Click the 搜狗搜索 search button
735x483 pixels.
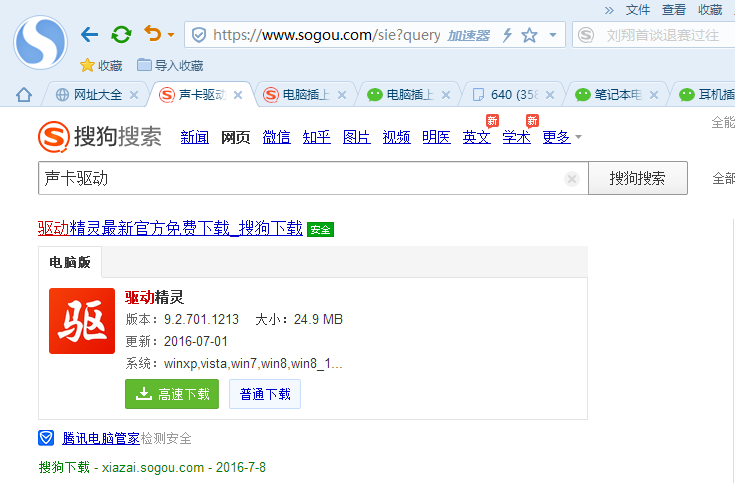tap(638, 178)
